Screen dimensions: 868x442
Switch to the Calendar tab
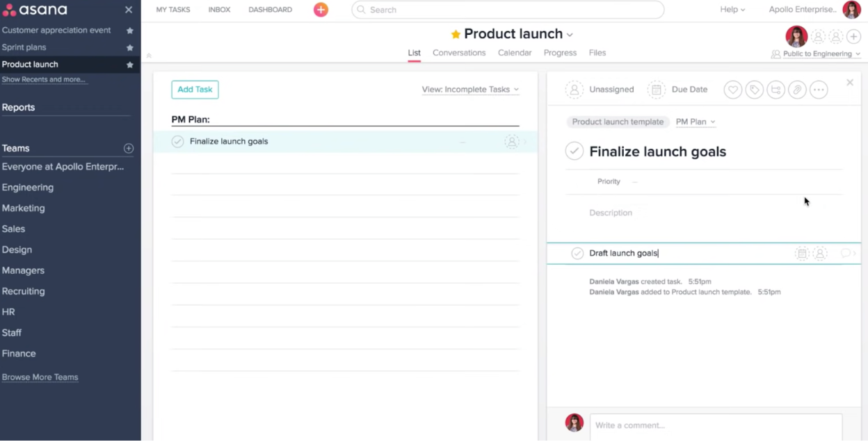tap(514, 52)
